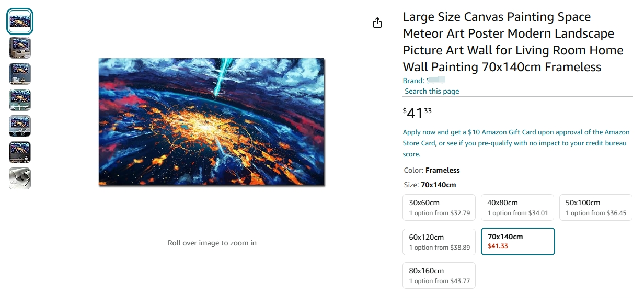Viewport: 644px width, 303px height.
Task: Choose the 60x120cm size option
Action: [439, 242]
